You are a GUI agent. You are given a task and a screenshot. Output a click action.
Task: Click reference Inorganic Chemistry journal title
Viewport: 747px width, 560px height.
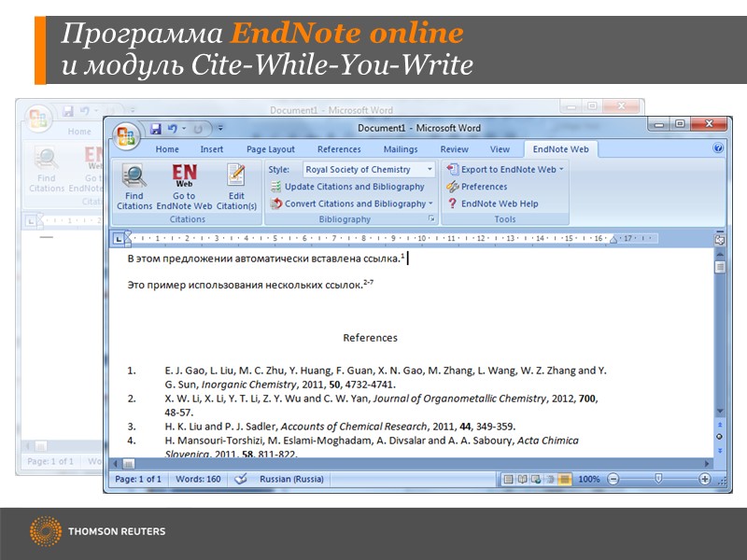(248, 385)
